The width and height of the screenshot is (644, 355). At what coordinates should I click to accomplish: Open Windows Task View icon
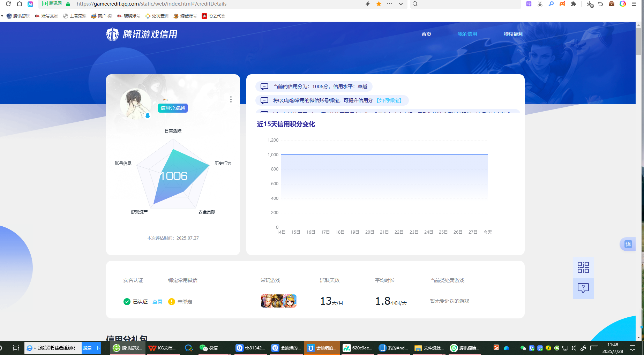16,348
